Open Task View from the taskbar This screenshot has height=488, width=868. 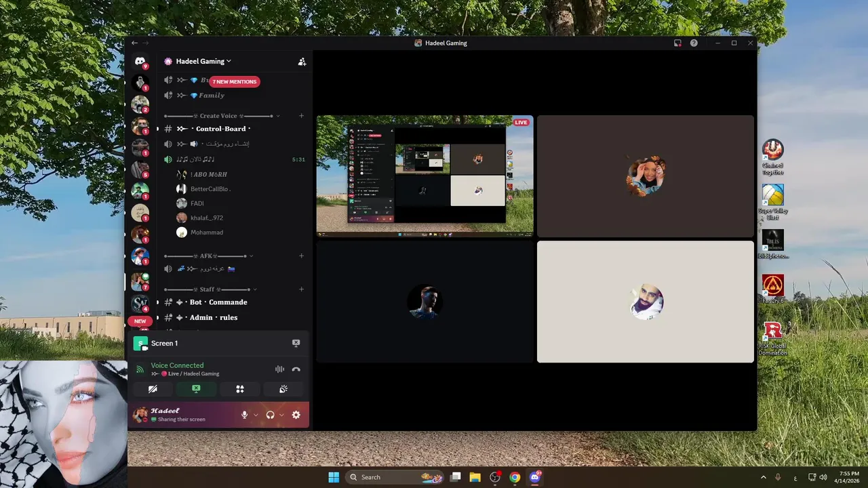click(x=456, y=477)
